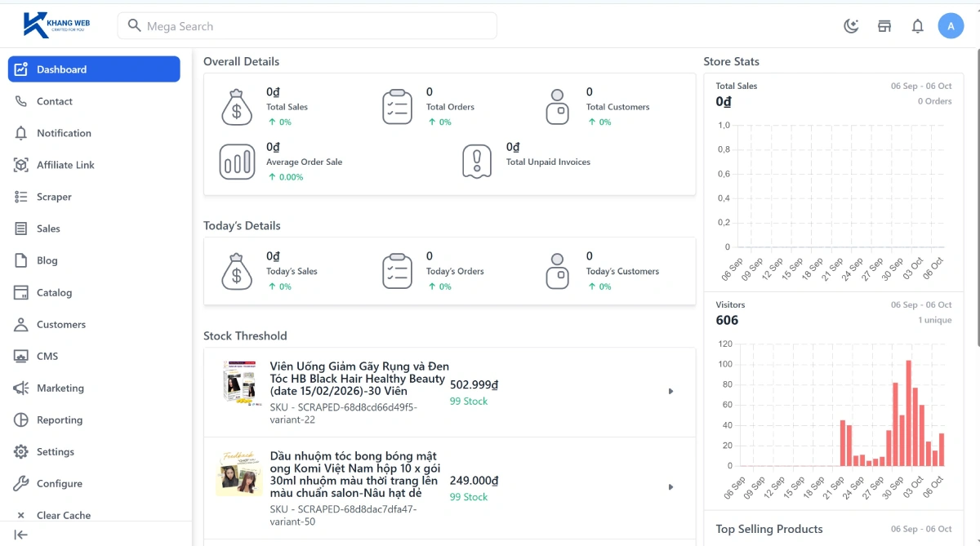980x546 pixels.
Task: Open the Blog section
Action: (x=47, y=260)
